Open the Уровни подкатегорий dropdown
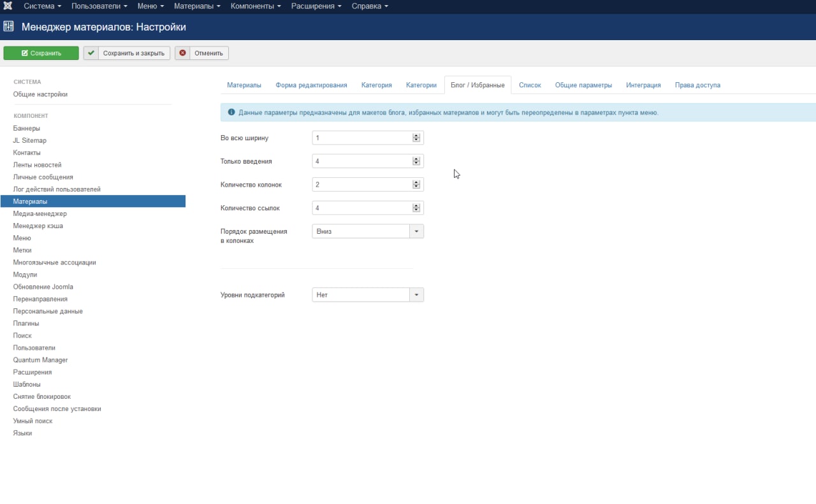Viewport: 816px width, 504px height. click(368, 295)
